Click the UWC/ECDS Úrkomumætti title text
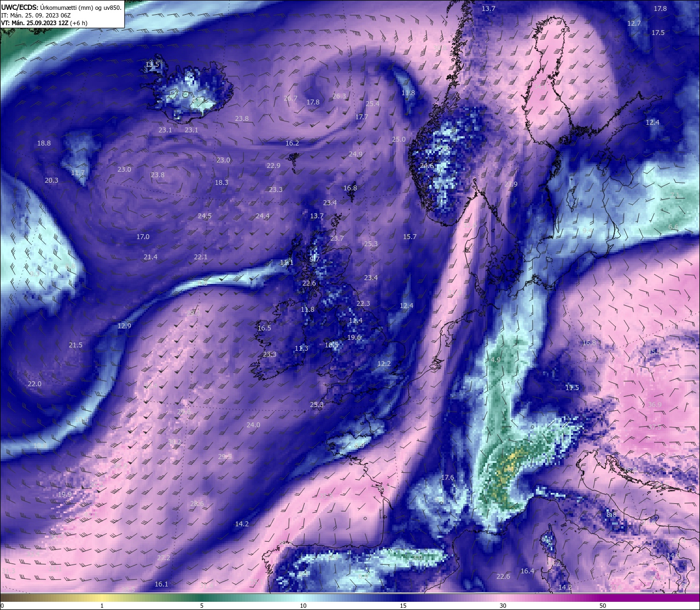The height and width of the screenshot is (610, 700). pyautogui.click(x=61, y=7)
